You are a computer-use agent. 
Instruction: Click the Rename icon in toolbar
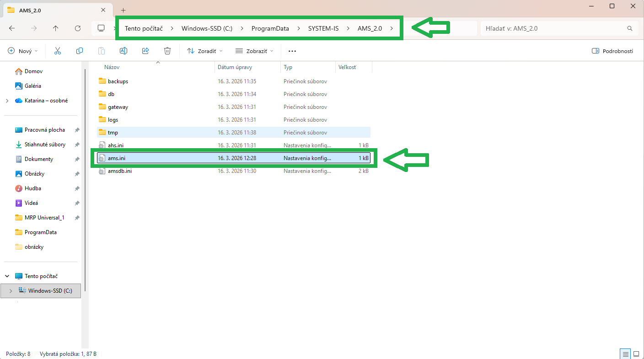coord(123,51)
